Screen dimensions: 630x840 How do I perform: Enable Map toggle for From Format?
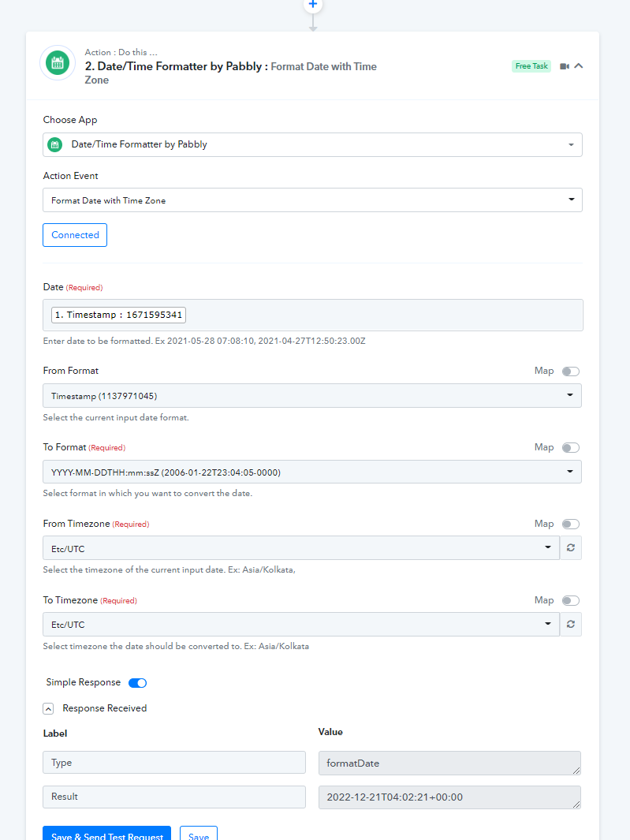(571, 371)
